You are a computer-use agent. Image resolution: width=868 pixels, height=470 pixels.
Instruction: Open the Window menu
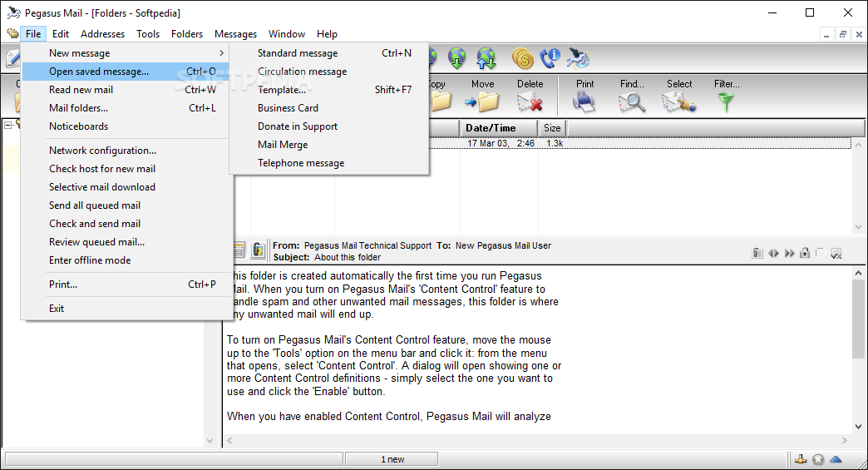pyautogui.click(x=287, y=34)
